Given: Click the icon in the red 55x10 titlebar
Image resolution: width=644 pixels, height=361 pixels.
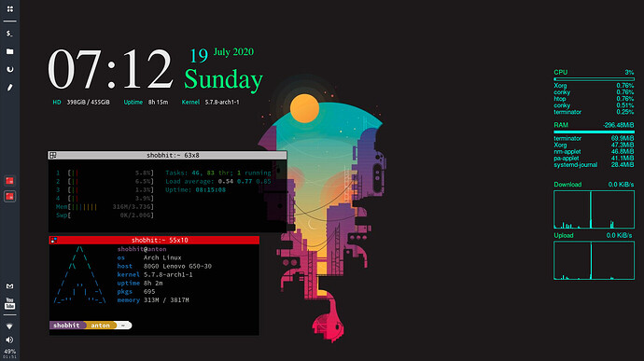Looking at the screenshot, I should (x=54, y=241).
